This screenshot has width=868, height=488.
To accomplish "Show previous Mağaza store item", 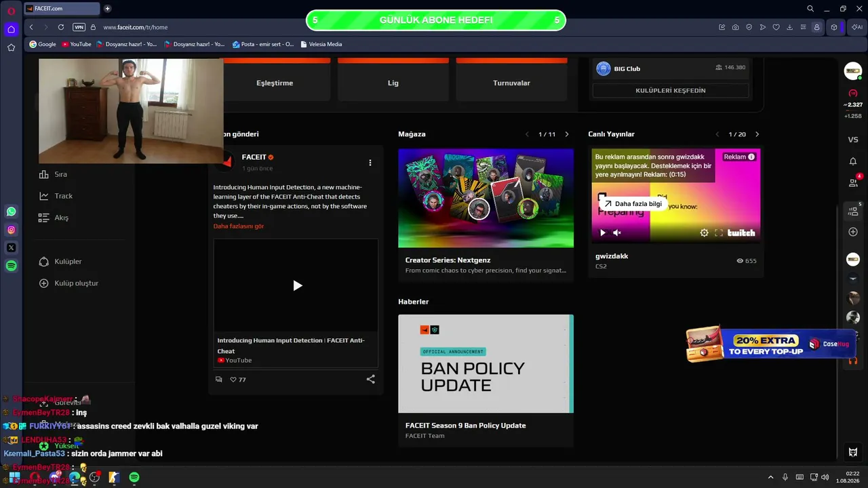I will 527,134.
